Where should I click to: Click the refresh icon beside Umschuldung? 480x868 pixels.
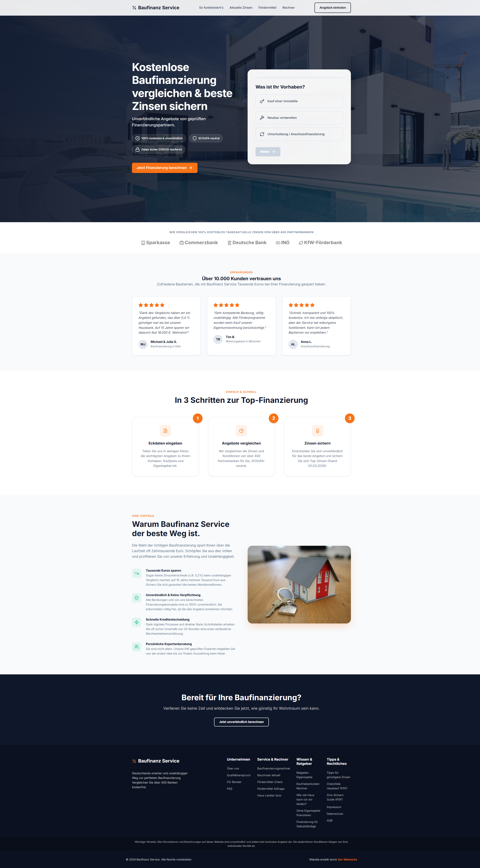262,134
